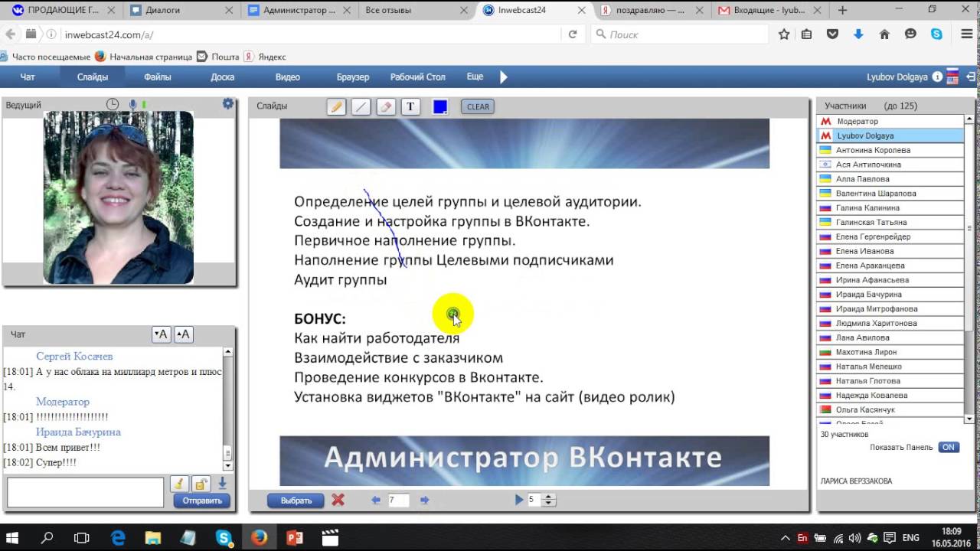Image resolution: width=980 pixels, height=551 pixels.
Task: Open the Pocket icon in toolbar
Action: [832, 34]
